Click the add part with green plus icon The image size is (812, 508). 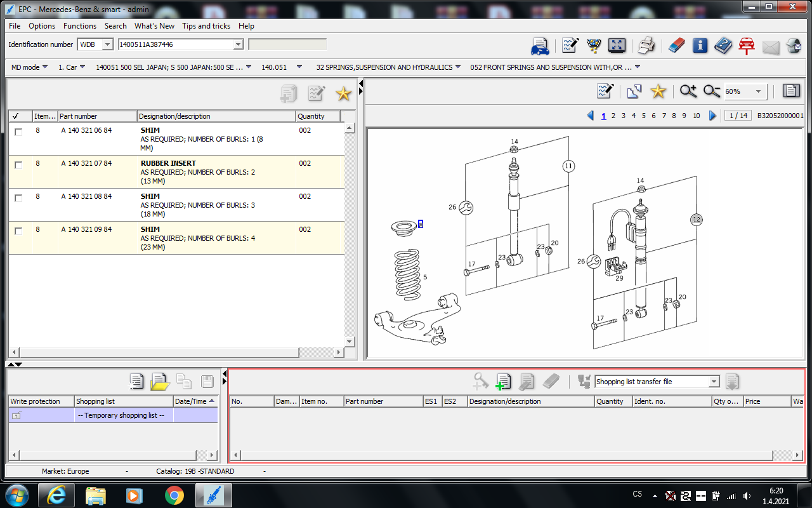[503, 382]
